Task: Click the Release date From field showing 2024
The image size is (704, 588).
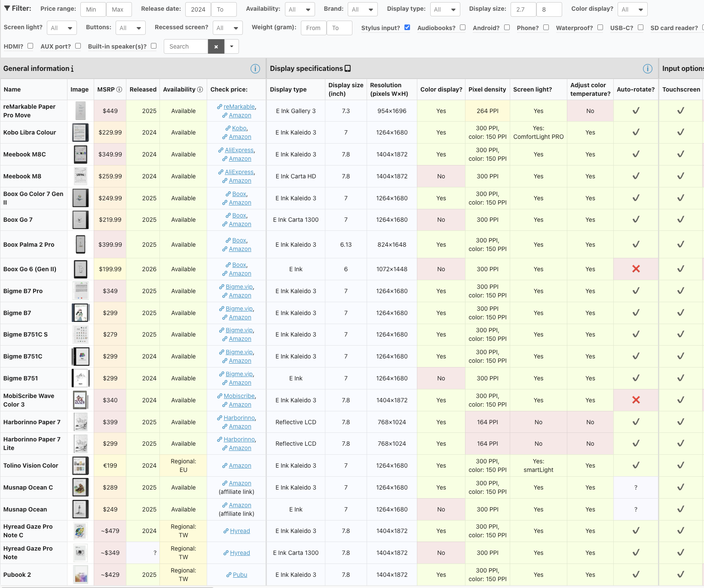Action: [198, 9]
